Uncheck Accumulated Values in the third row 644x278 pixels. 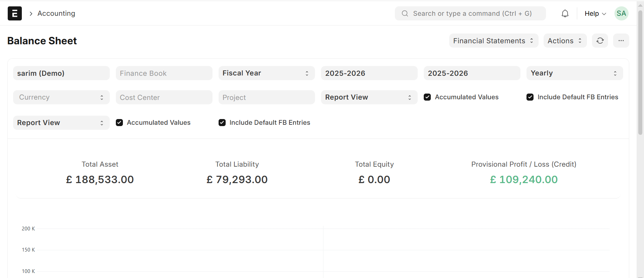tap(119, 123)
